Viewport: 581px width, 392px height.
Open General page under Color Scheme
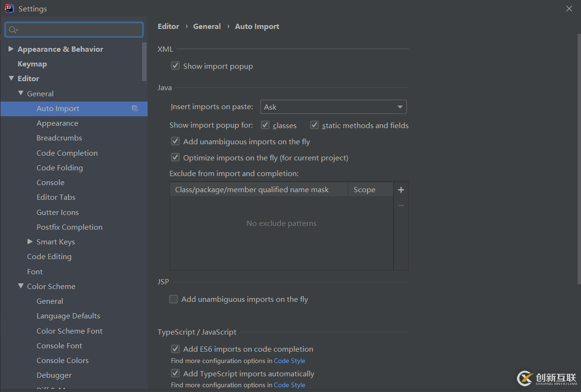(50, 301)
